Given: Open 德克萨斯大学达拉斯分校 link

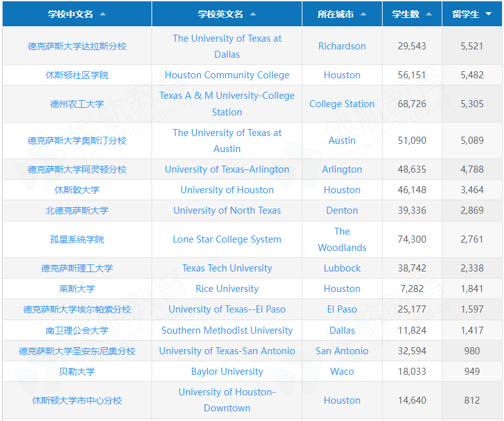Looking at the screenshot, I should [x=77, y=46].
